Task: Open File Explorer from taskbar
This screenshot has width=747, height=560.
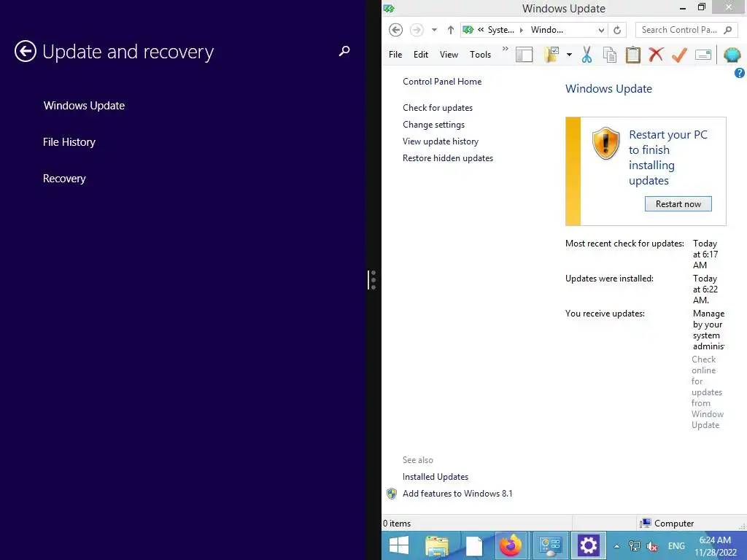Action: point(436,545)
